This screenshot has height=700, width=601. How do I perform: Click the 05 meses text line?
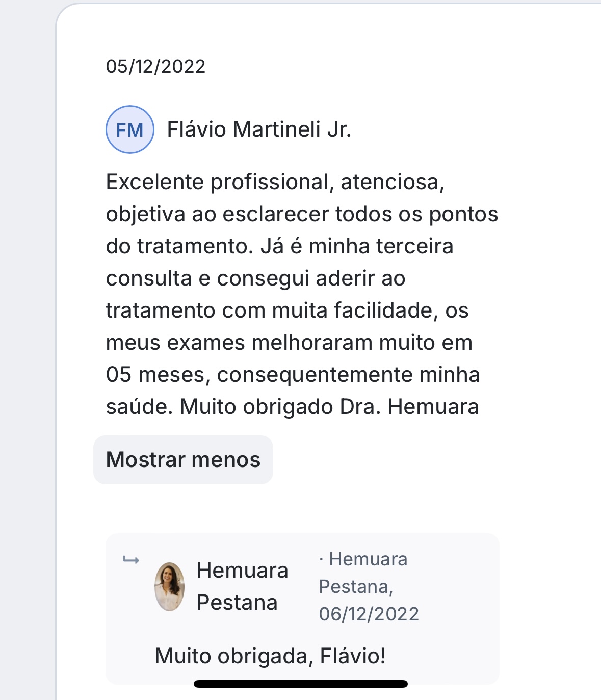(293, 375)
